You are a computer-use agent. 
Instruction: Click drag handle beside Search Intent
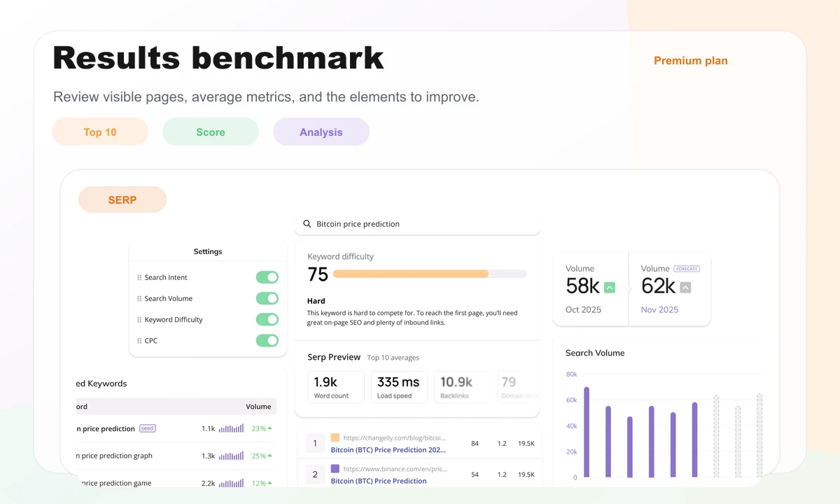[x=139, y=277]
